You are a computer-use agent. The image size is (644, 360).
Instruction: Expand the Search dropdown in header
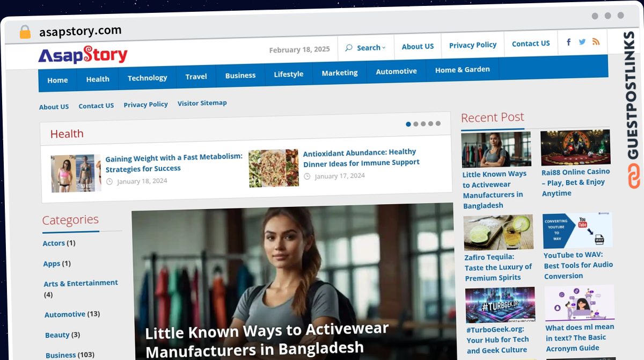coord(371,48)
